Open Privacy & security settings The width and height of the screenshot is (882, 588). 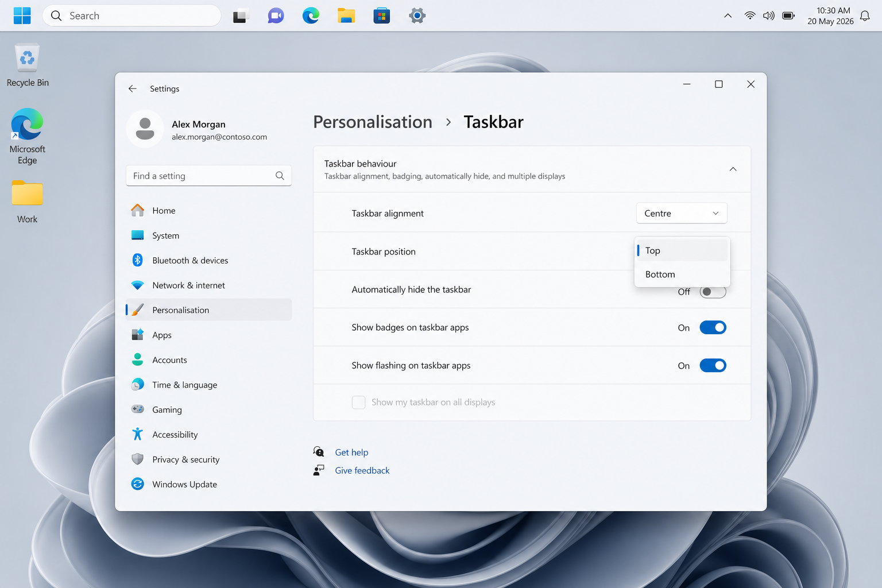[x=208, y=459]
